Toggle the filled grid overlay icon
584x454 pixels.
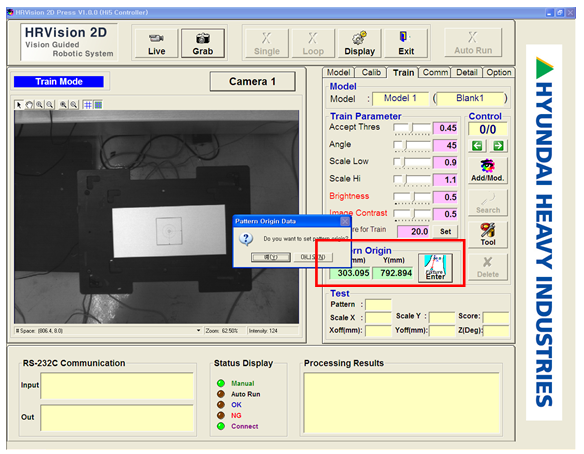point(98,105)
